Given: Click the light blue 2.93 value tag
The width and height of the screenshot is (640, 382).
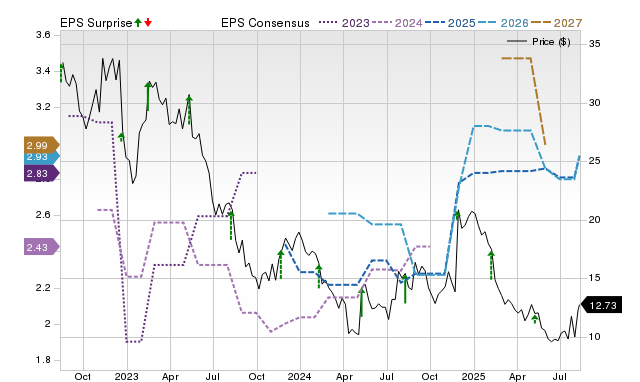Looking at the screenshot, I should (41, 158).
